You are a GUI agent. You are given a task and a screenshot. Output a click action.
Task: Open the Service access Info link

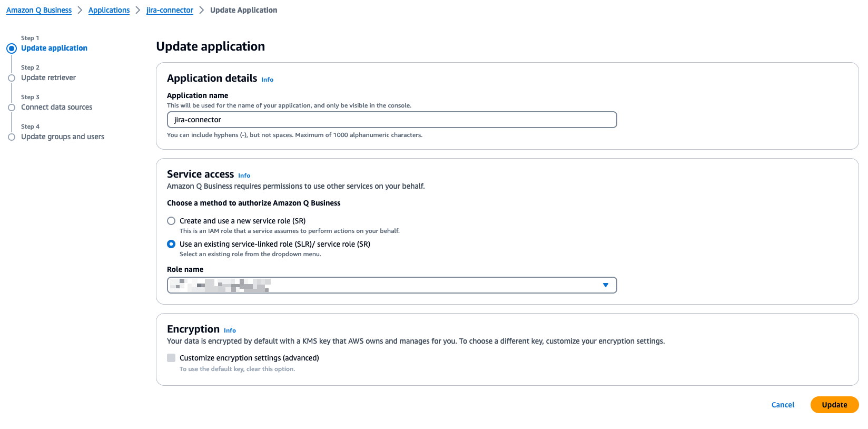coord(244,175)
